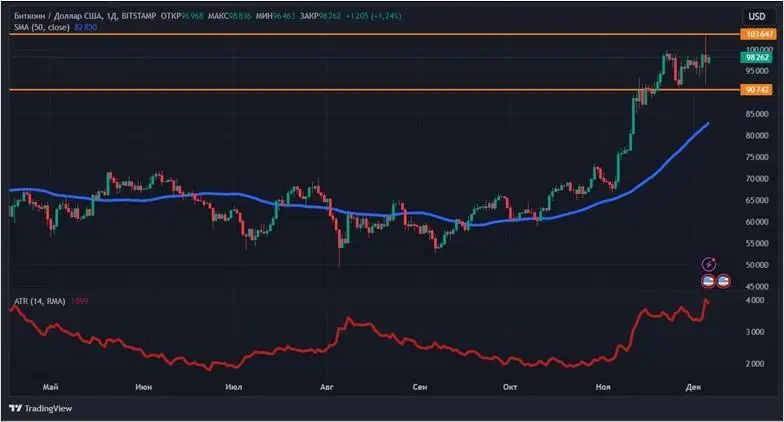Click the Авг label on time axis
This screenshot has height=422, width=784.
point(325,385)
